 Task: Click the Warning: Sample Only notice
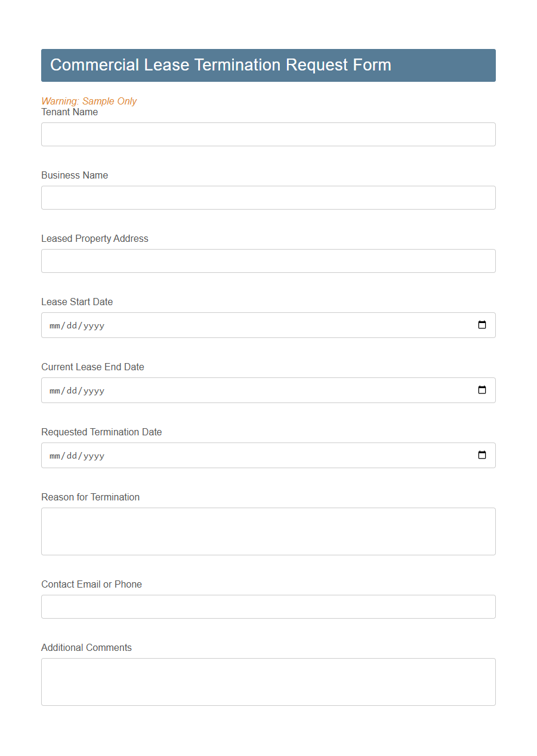click(89, 101)
